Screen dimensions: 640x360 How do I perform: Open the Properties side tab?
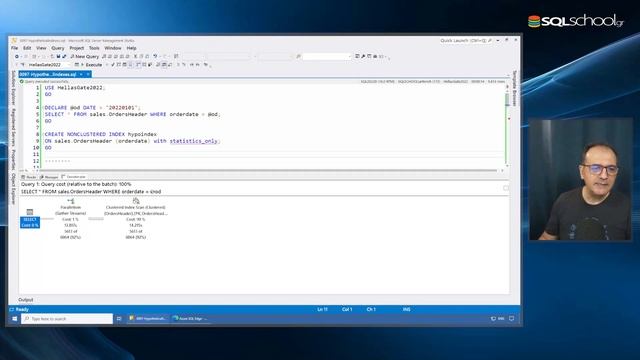[13, 160]
